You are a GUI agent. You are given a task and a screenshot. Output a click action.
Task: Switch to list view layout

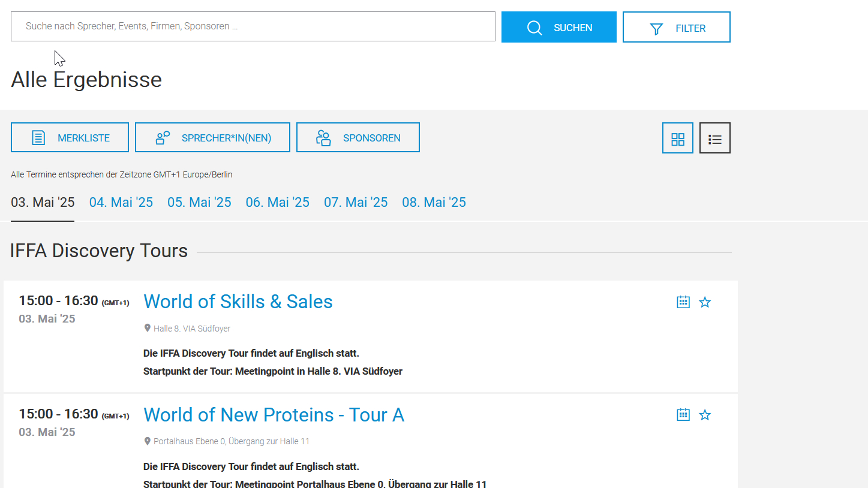(714, 138)
